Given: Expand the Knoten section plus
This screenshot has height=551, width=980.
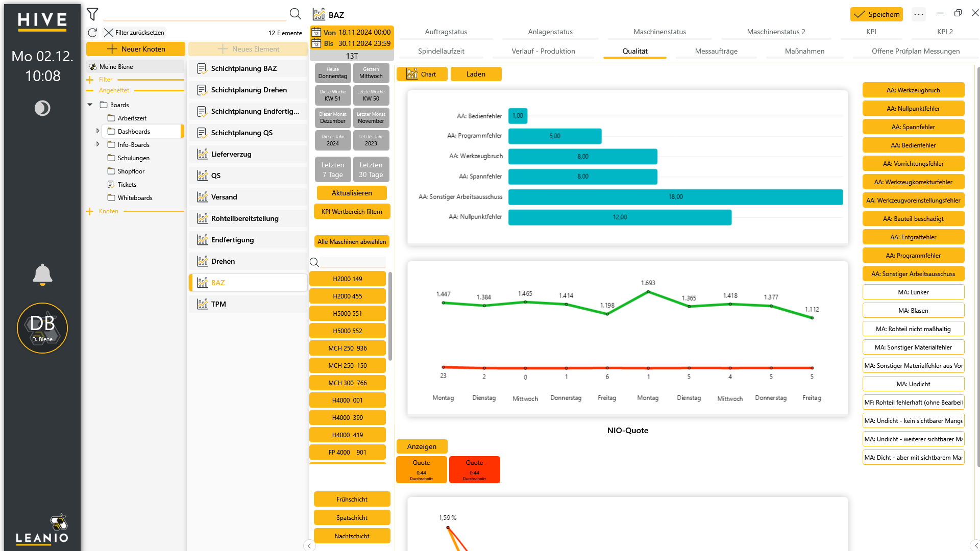Looking at the screenshot, I should (90, 211).
